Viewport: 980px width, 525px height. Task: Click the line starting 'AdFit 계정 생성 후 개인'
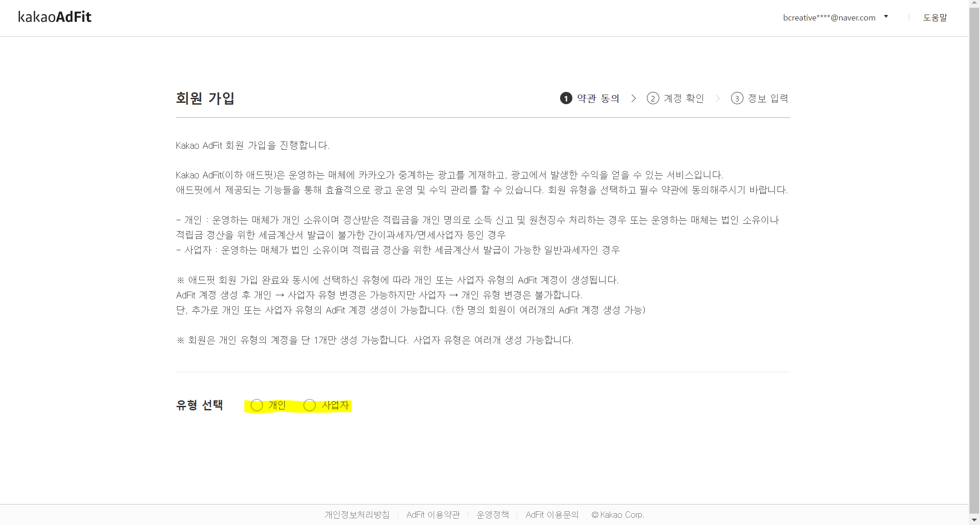tap(379, 295)
